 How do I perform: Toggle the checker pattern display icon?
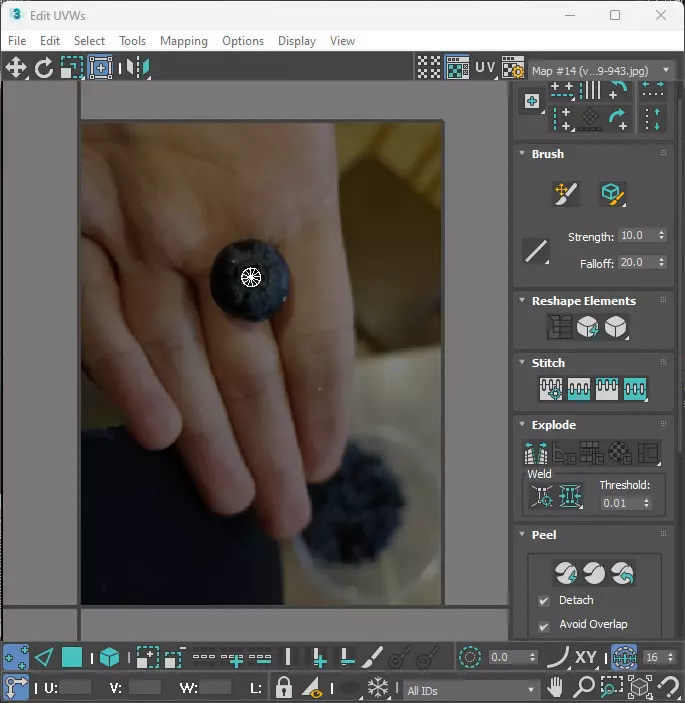tap(429, 68)
